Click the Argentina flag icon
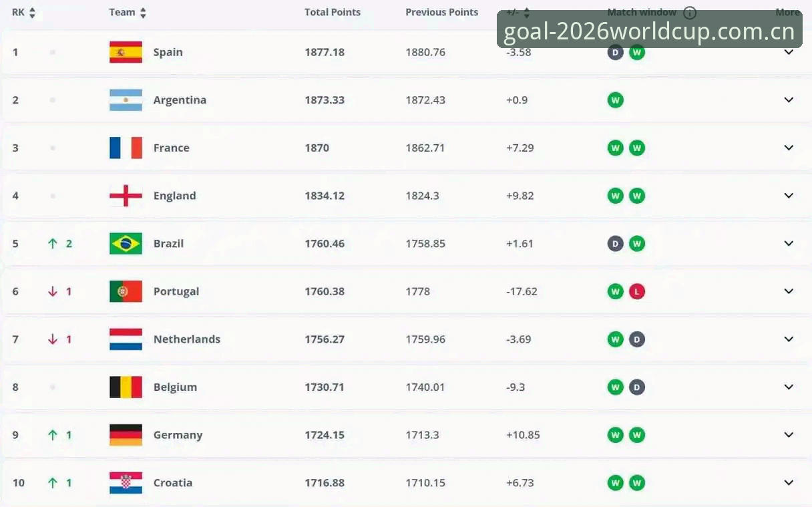The width and height of the screenshot is (812, 507). tap(126, 100)
